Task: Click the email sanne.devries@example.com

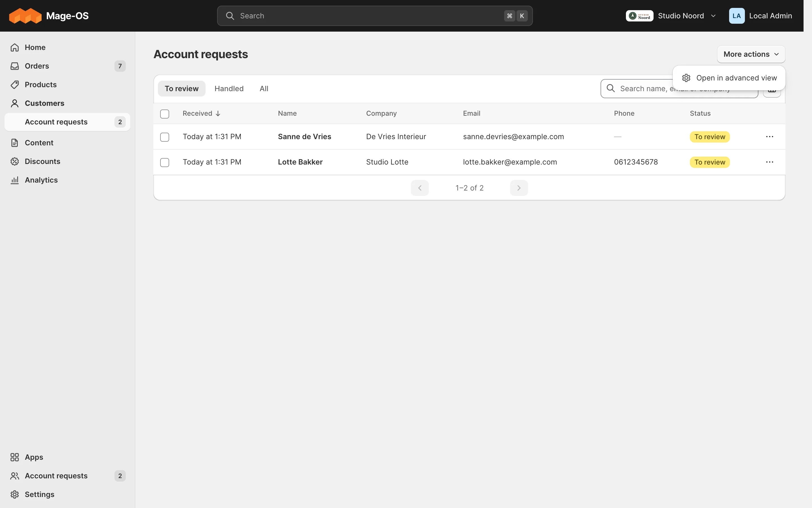Action: pos(513,137)
